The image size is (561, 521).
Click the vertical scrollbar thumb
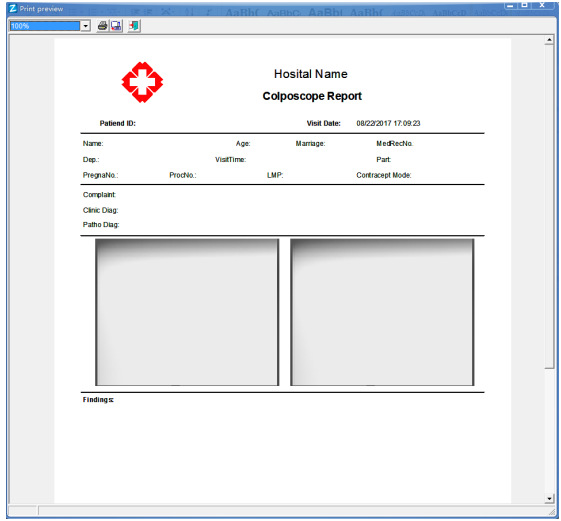[x=549, y=206]
